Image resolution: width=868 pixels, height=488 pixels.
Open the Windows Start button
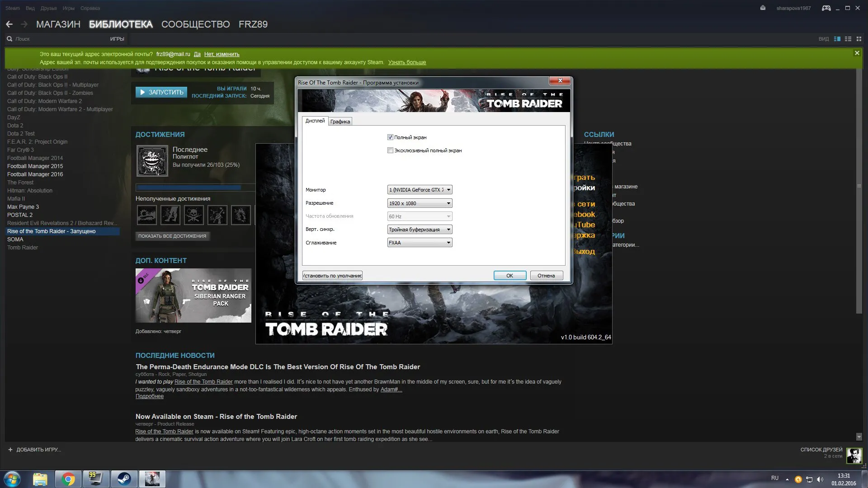pyautogui.click(x=12, y=479)
